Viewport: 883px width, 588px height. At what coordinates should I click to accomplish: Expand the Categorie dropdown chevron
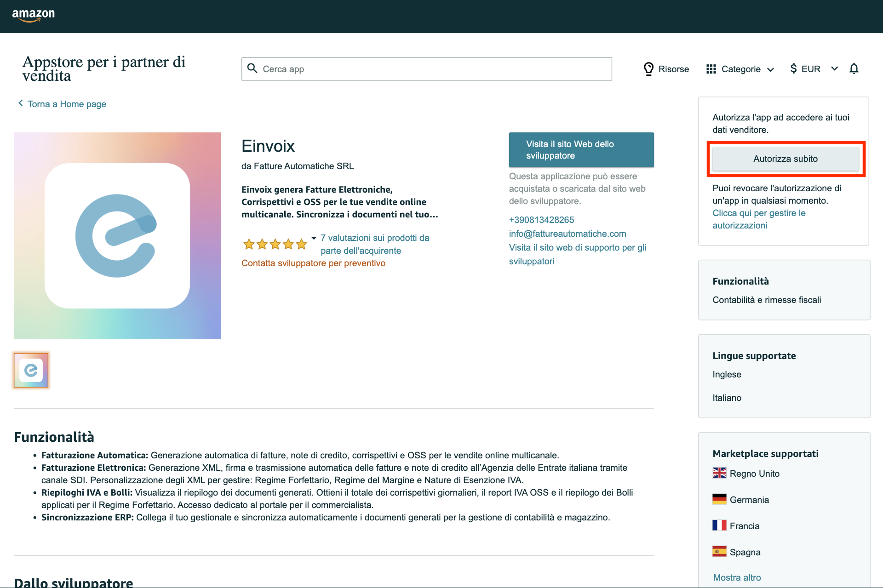tap(771, 69)
